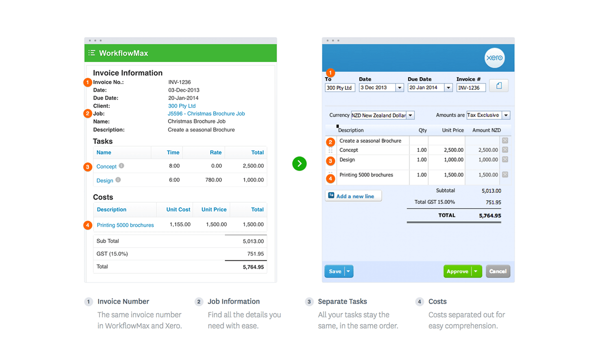This screenshot has width=602, height=364.
Task: Open the 'Amounts are' Tax Exclusive dropdown
Action: pos(506,116)
